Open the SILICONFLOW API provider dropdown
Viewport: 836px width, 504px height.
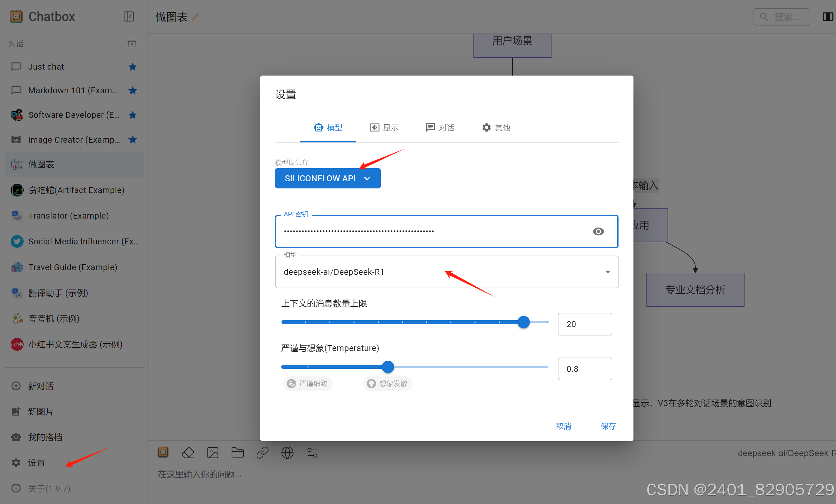coord(327,178)
